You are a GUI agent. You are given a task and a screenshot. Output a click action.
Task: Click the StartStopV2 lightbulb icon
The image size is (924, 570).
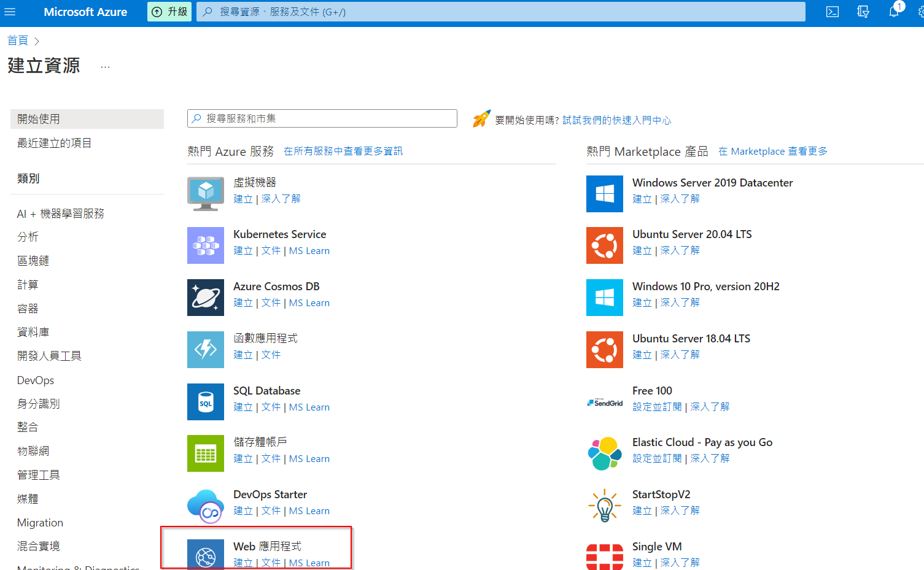pos(605,506)
